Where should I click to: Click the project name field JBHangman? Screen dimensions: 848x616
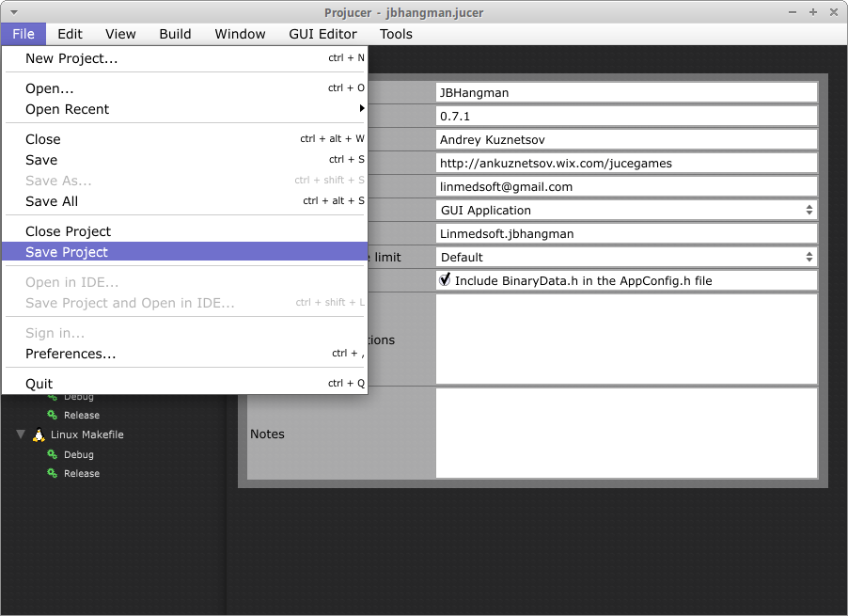tap(626, 92)
